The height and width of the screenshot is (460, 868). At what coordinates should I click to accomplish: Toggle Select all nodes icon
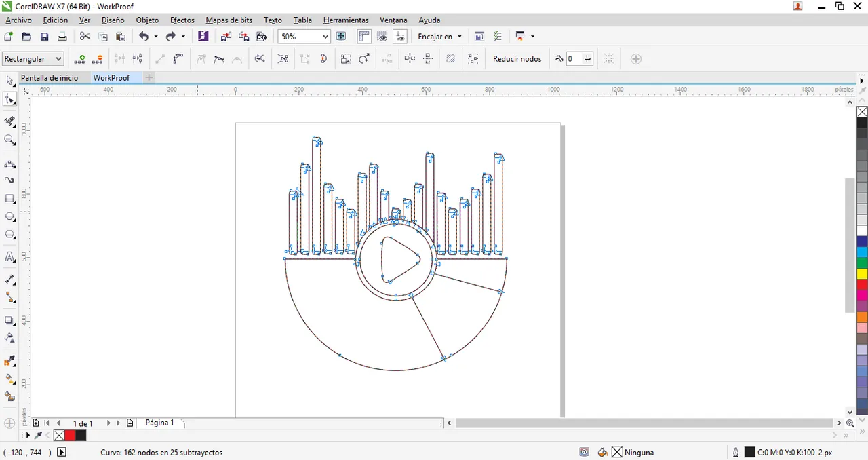(473, 59)
